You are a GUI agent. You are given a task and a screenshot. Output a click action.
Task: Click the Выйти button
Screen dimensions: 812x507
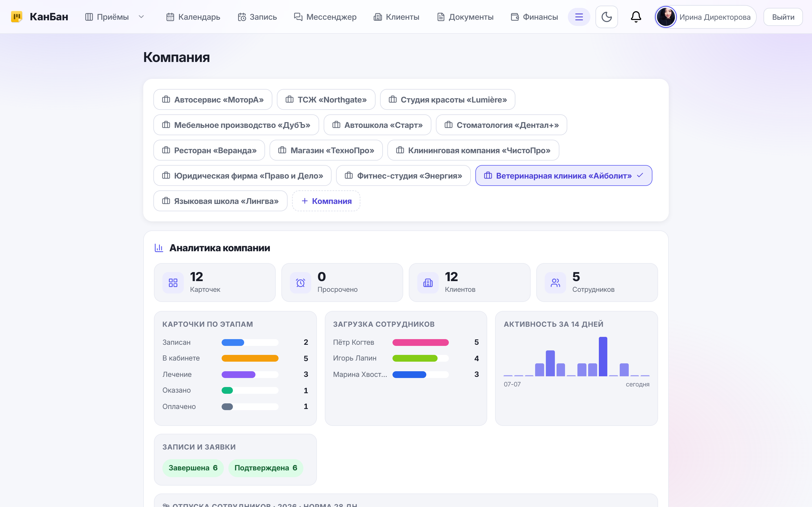[x=783, y=17]
